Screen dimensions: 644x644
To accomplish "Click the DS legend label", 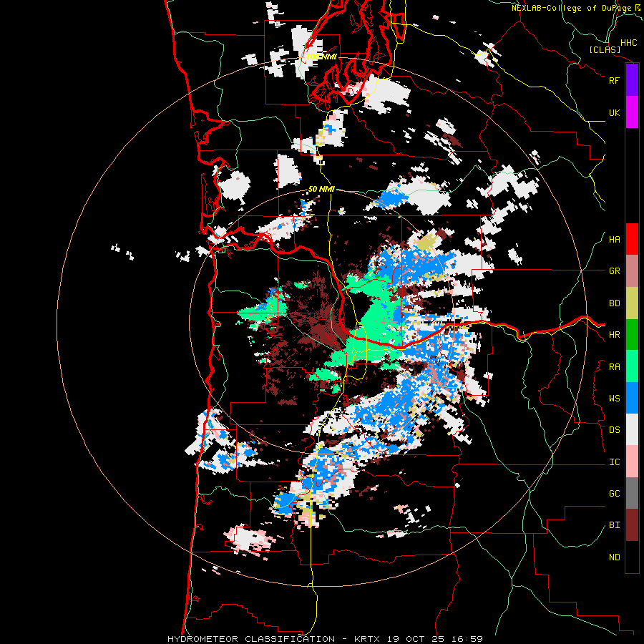I will [614, 430].
